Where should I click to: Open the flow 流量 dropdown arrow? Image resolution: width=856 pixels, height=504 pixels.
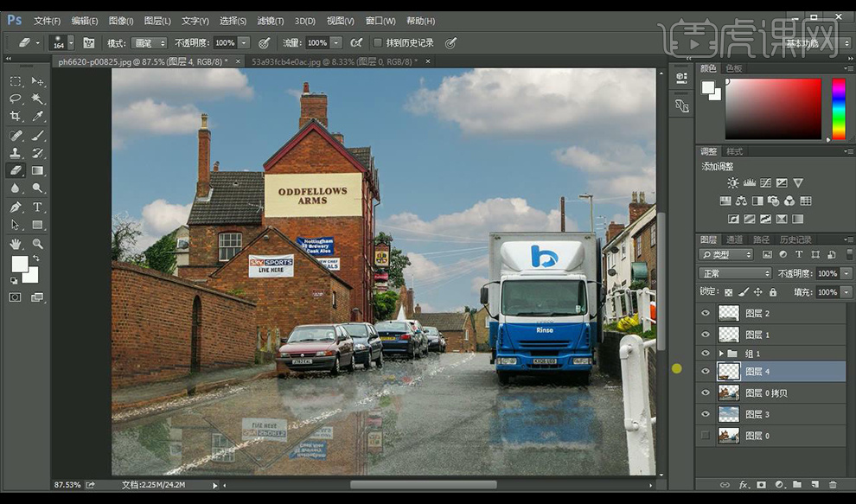pyautogui.click(x=336, y=42)
